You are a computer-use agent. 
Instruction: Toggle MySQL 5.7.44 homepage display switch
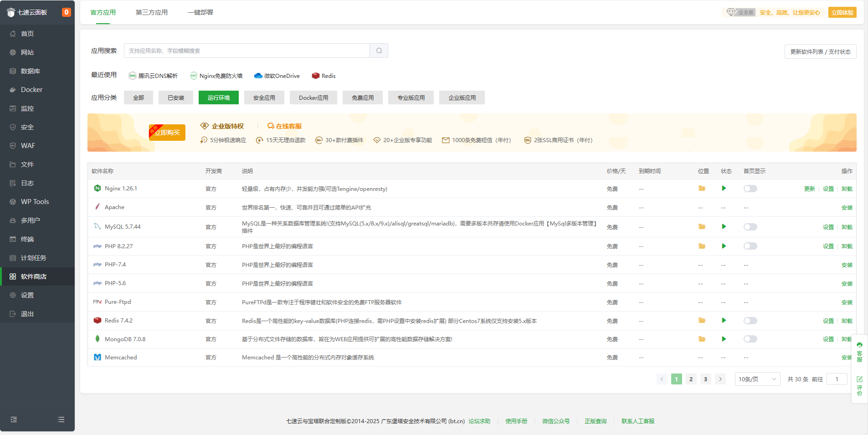(x=750, y=227)
